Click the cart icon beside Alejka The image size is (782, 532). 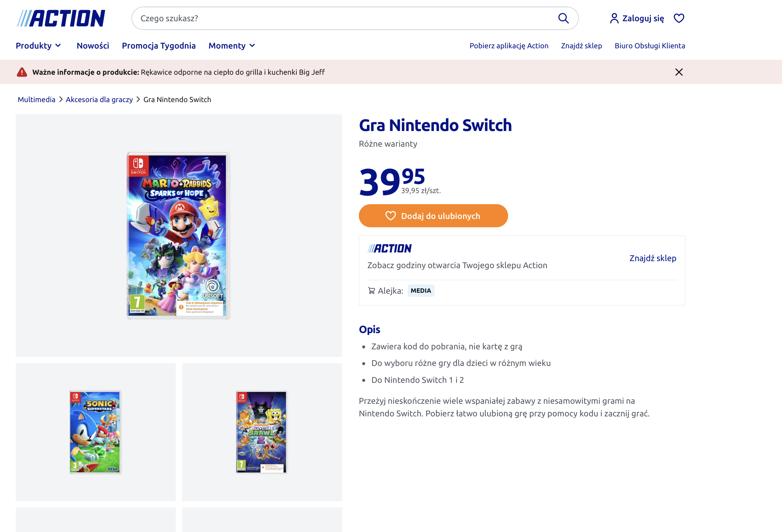pyautogui.click(x=371, y=291)
